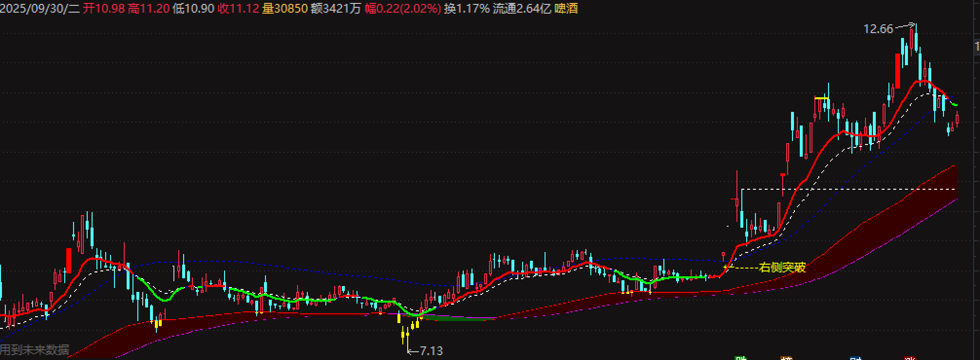Click the green event marker icon at bottom
980x360 pixels.
(x=741, y=358)
